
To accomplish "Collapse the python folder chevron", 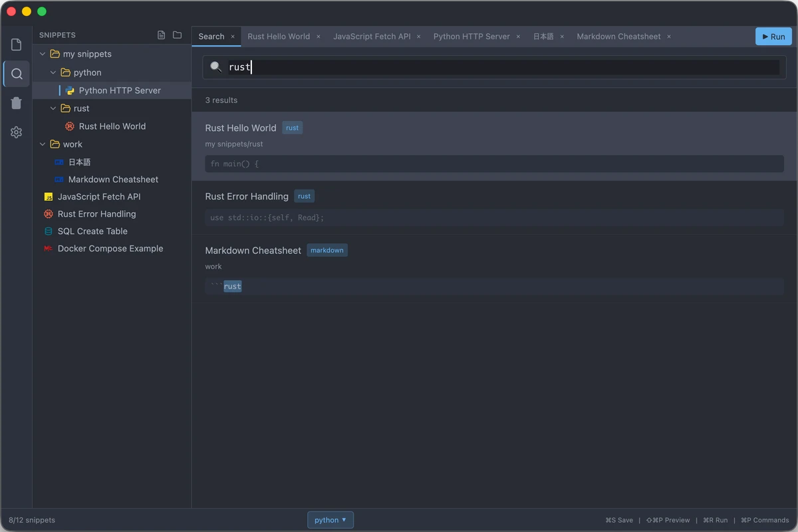I will (x=53, y=72).
